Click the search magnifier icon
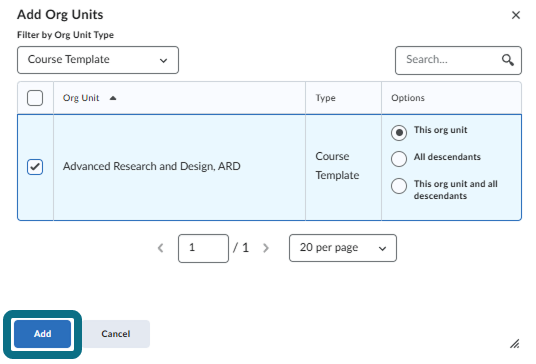536x364 pixels. click(x=508, y=60)
